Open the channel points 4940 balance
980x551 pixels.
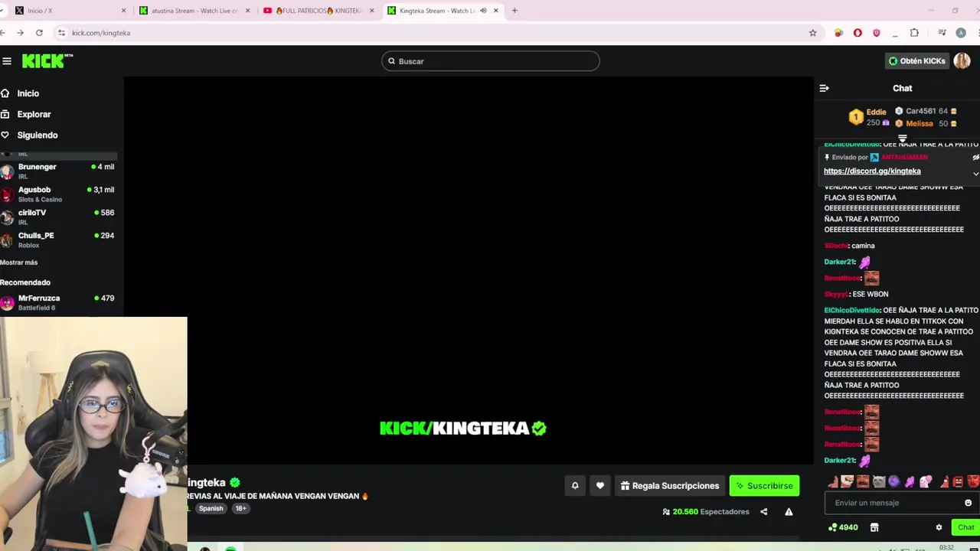pos(843,527)
